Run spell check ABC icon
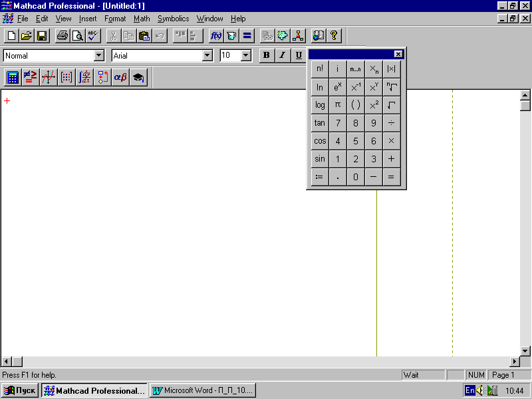Viewport: 532px width, 399px height. point(93,36)
